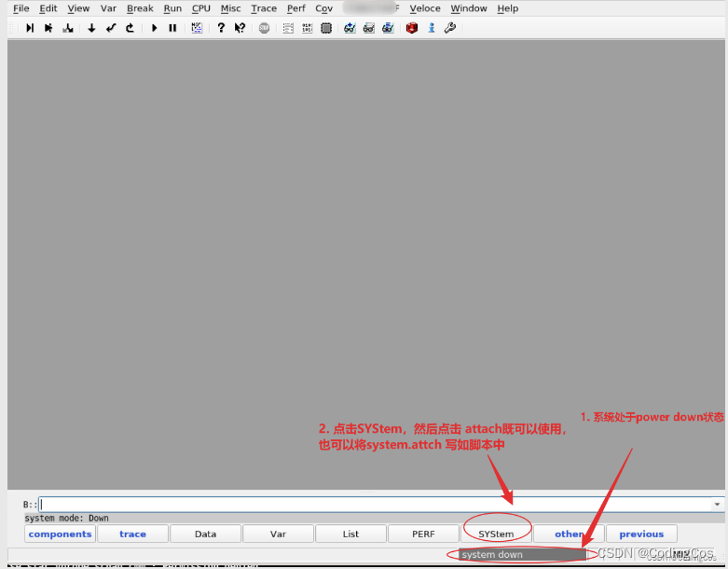Viewport: 728px width, 569px height.
Task: Click the PERF softkey button
Action: pos(423,534)
